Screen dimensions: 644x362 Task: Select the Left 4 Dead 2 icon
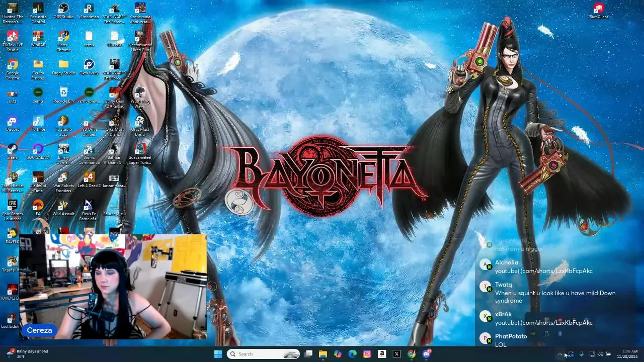click(89, 180)
